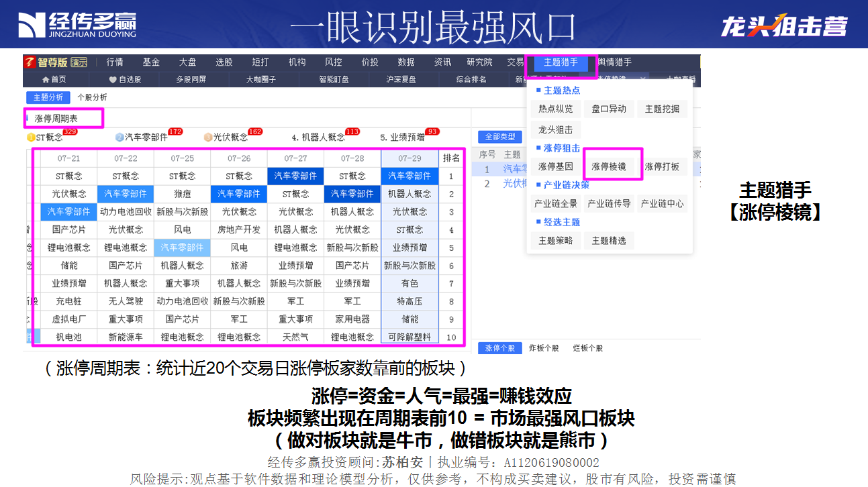This screenshot has height=487, width=868.
Task: Click the ST概念 first-rank medal icon
Action: pyautogui.click(x=32, y=138)
